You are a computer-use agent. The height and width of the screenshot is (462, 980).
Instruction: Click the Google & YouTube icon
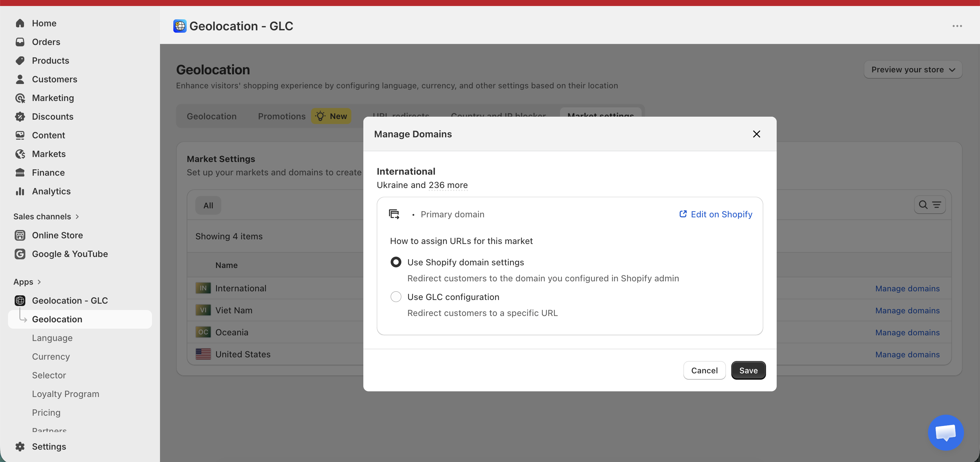coord(20,254)
